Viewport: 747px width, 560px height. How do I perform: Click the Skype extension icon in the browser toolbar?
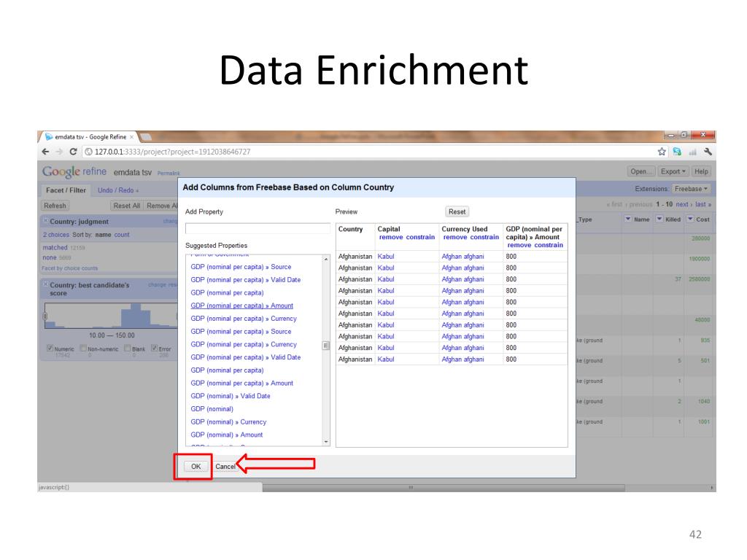677,152
